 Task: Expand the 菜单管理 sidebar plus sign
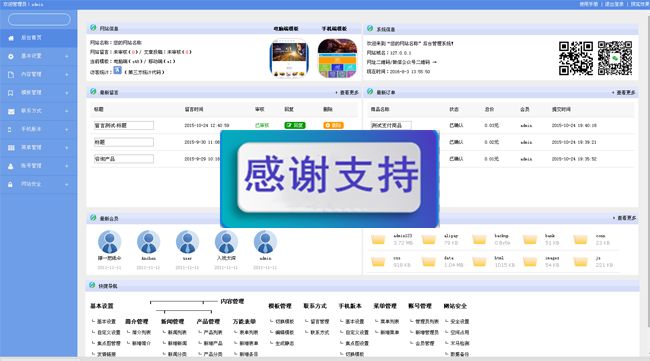coord(67,148)
